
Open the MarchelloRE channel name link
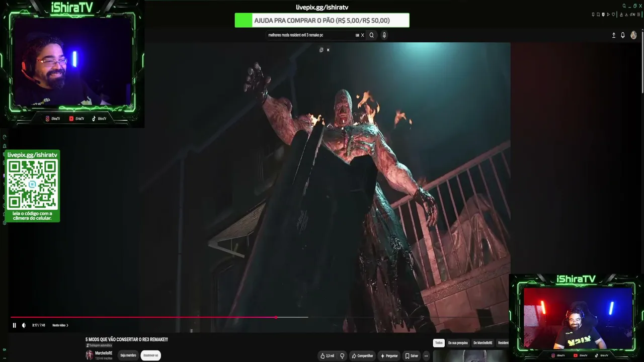click(104, 353)
